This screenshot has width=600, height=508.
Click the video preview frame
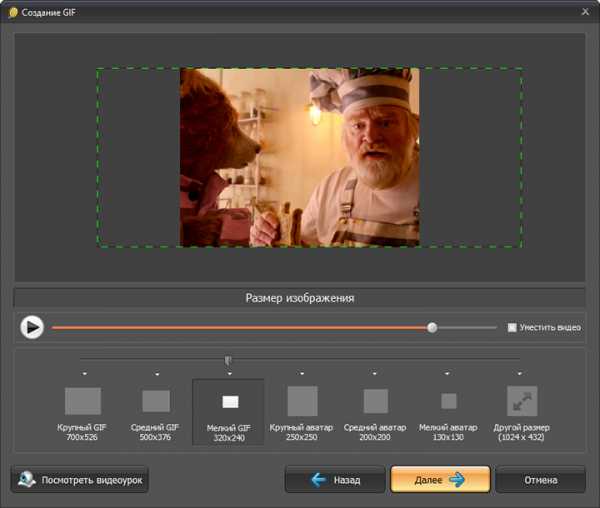click(300, 157)
